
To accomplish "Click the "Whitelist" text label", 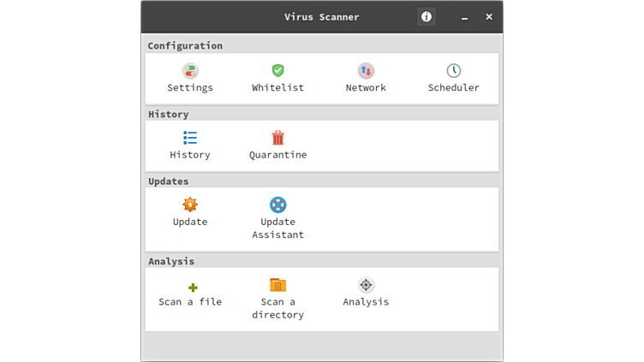I will [x=277, y=88].
